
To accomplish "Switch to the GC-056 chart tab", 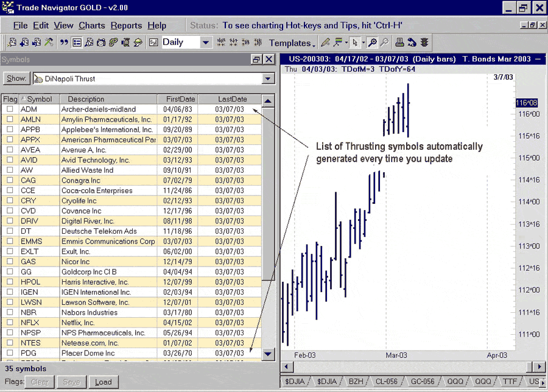I will click(x=422, y=382).
